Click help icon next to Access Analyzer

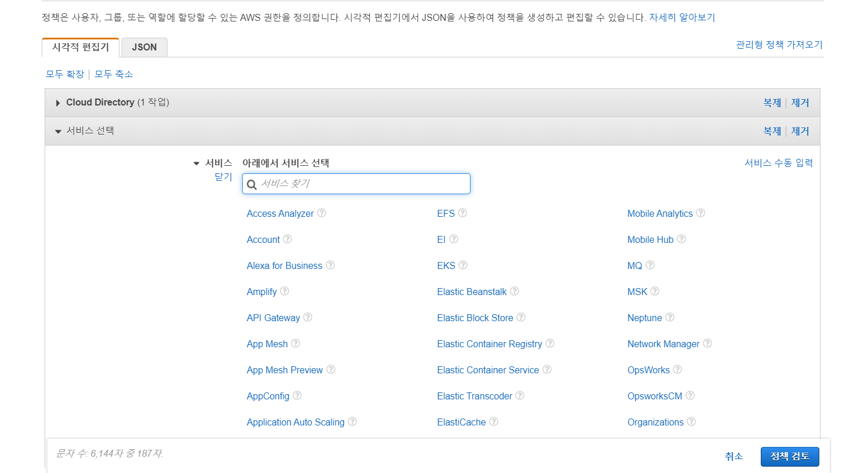click(x=322, y=213)
